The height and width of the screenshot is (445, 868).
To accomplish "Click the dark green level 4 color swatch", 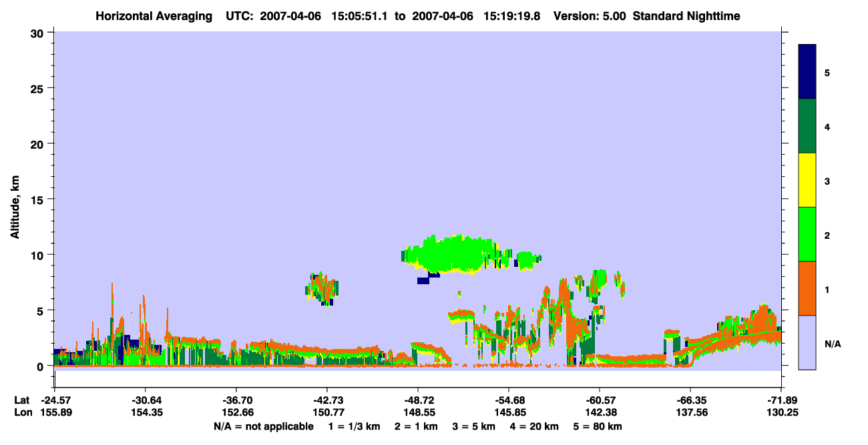I will click(x=807, y=126).
